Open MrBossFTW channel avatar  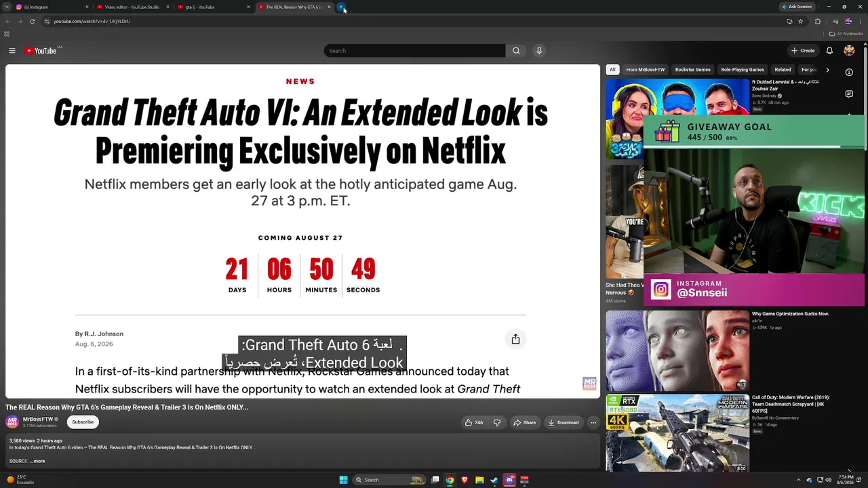click(12, 422)
